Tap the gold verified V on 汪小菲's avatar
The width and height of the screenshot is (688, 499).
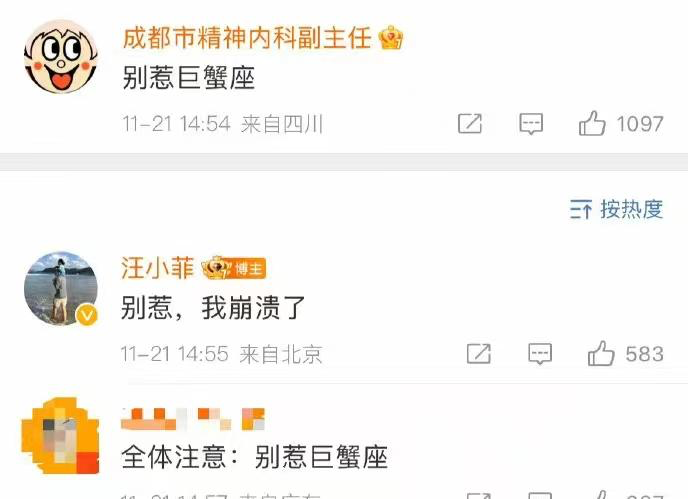[87, 315]
